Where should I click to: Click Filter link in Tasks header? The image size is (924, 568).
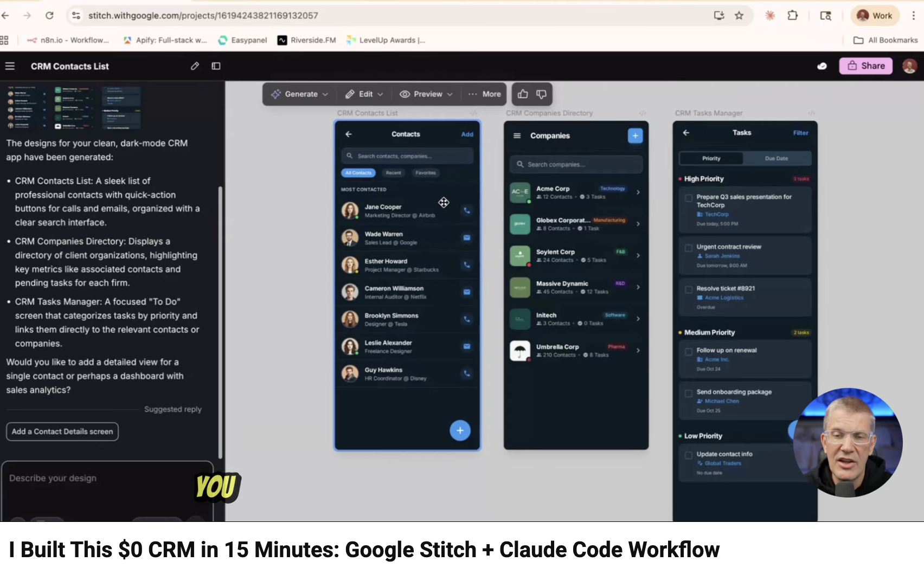coord(800,133)
